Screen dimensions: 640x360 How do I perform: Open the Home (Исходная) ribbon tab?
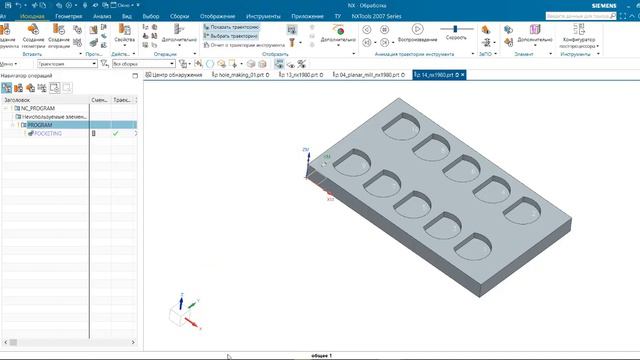coord(32,16)
